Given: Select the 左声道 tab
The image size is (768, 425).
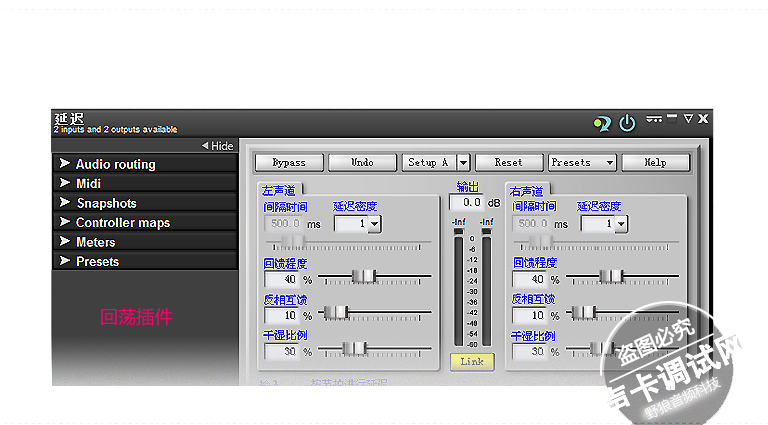Looking at the screenshot, I should (x=280, y=190).
